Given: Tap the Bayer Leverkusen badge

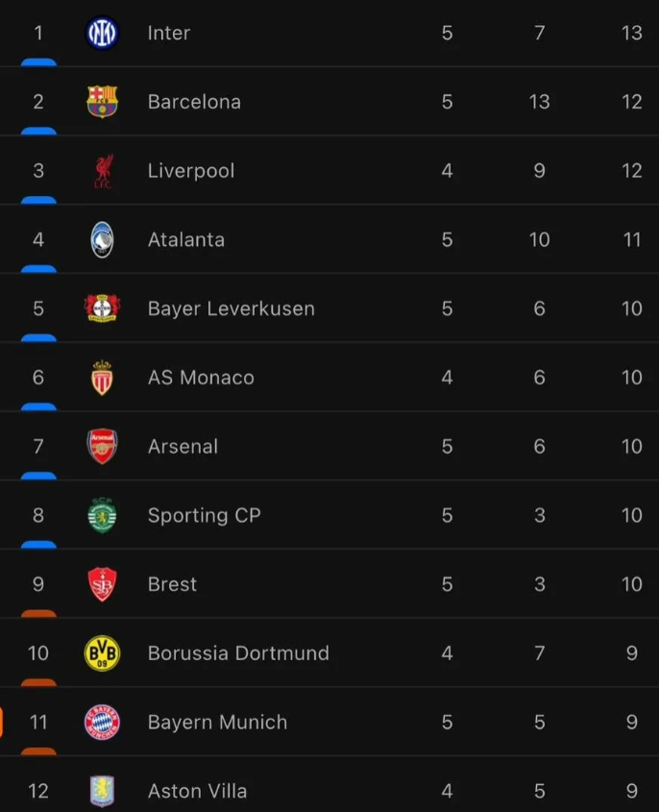Looking at the screenshot, I should pos(102,308).
